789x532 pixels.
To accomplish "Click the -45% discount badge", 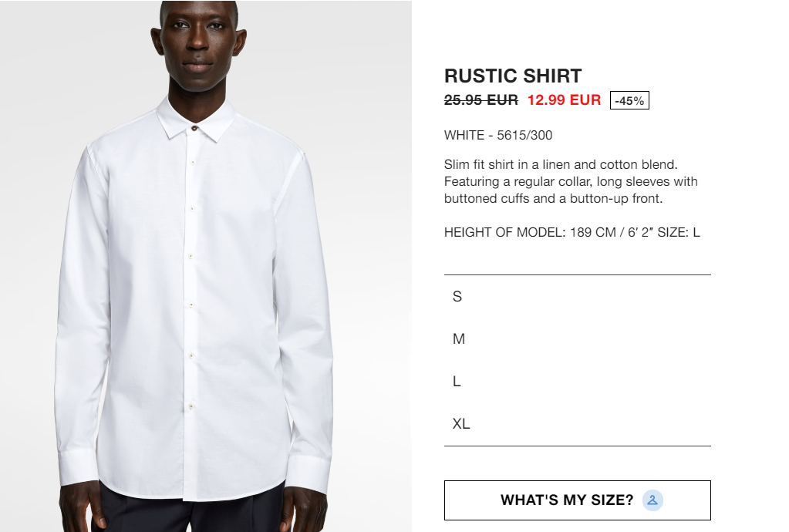I will pyautogui.click(x=629, y=100).
